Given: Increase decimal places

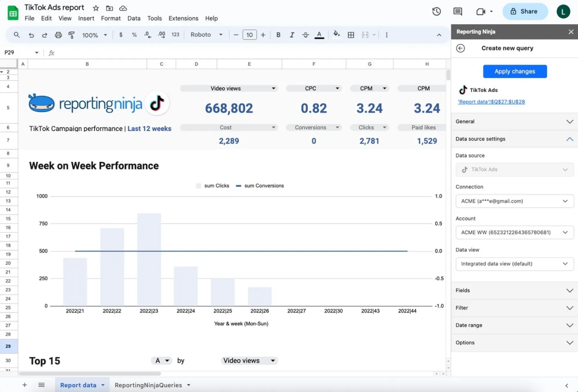Looking at the screenshot, I should click(x=162, y=35).
